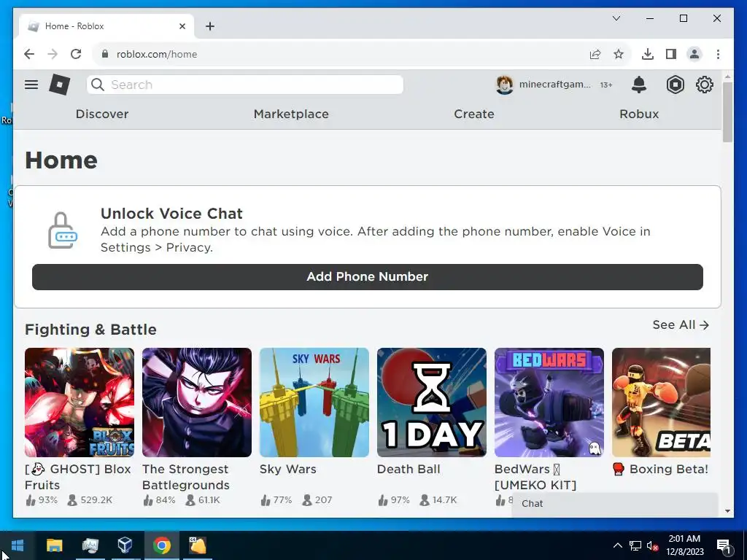View site information padlock icon
Image resolution: width=747 pixels, height=560 pixels.
(105, 54)
